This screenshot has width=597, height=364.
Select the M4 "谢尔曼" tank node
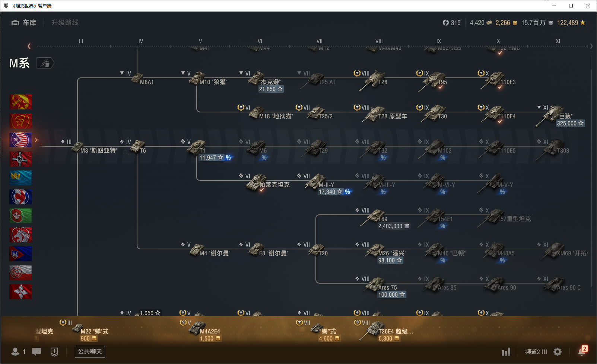(210, 250)
